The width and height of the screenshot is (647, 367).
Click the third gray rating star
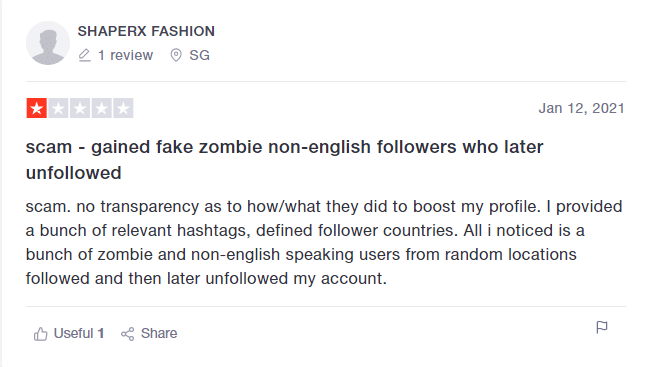click(x=80, y=108)
